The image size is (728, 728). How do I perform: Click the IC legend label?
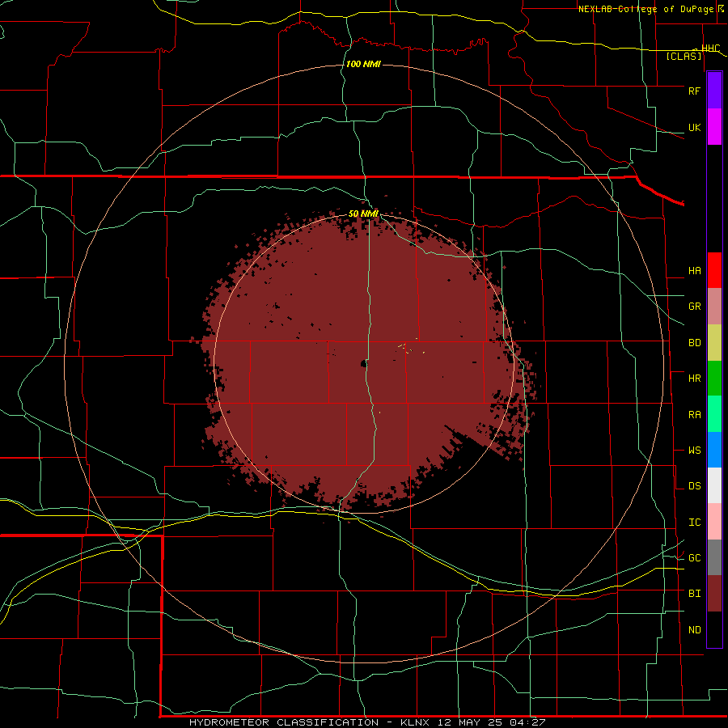pyautogui.click(x=694, y=523)
